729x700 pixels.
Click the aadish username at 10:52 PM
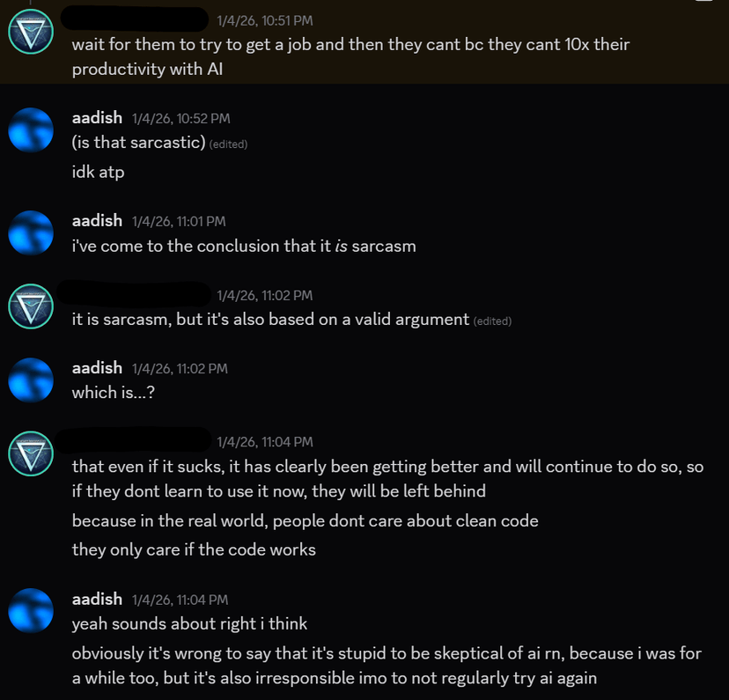tap(97, 118)
